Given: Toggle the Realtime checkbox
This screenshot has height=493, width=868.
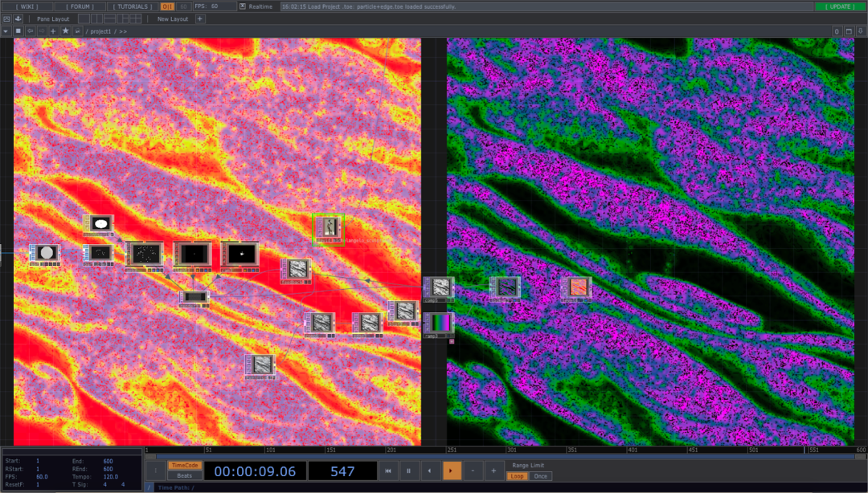Looking at the screenshot, I should [x=243, y=6].
